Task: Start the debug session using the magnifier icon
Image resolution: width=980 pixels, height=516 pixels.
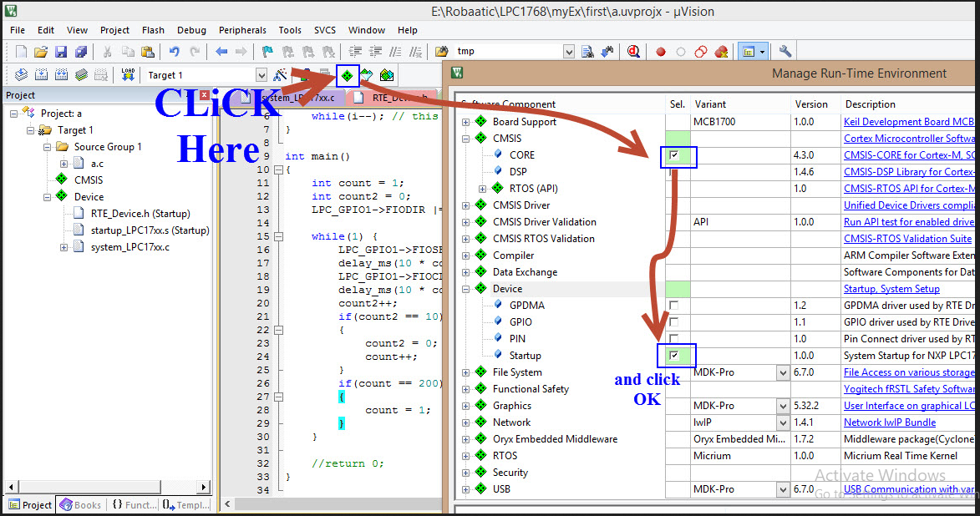Action: tap(634, 51)
